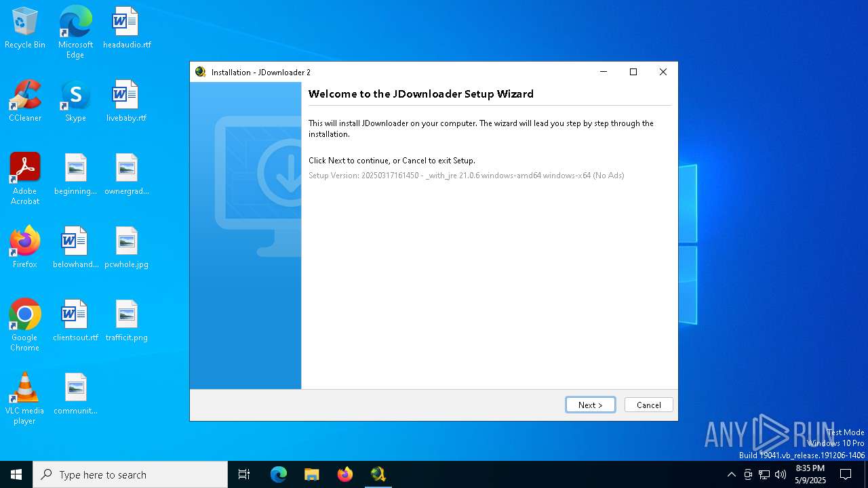The height and width of the screenshot is (488, 868).
Task: Select the Skype desktop shortcut
Action: point(75,102)
